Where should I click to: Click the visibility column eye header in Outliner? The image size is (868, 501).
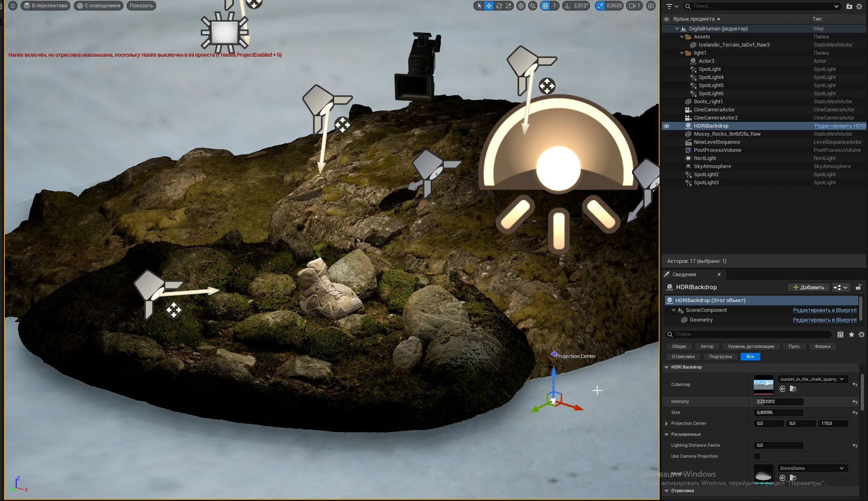pyautogui.click(x=666, y=19)
